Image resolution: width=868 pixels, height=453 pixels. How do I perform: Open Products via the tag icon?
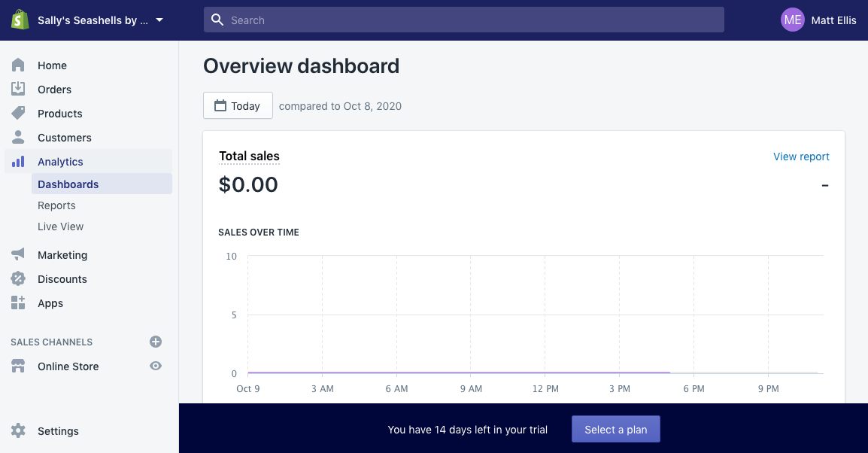(x=18, y=113)
